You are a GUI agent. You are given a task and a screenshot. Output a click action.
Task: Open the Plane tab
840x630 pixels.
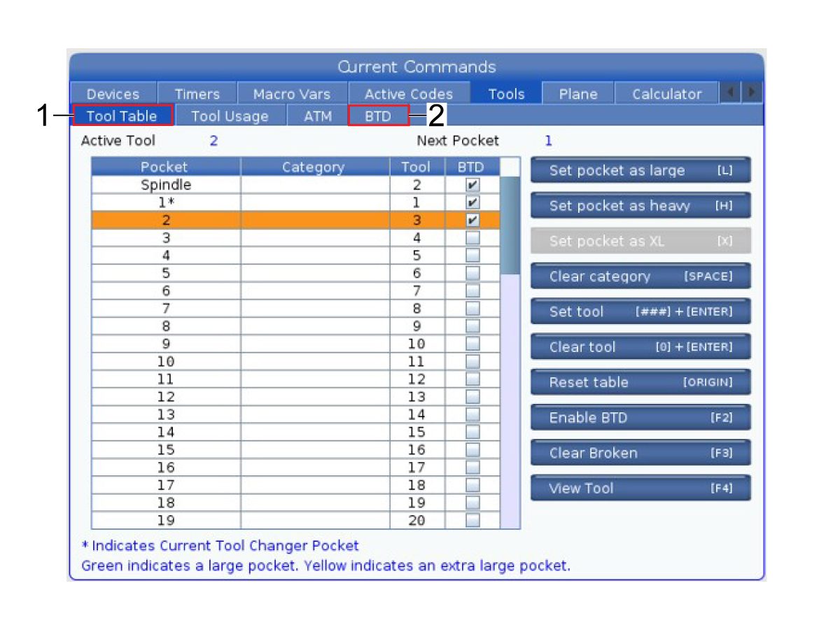(578, 94)
